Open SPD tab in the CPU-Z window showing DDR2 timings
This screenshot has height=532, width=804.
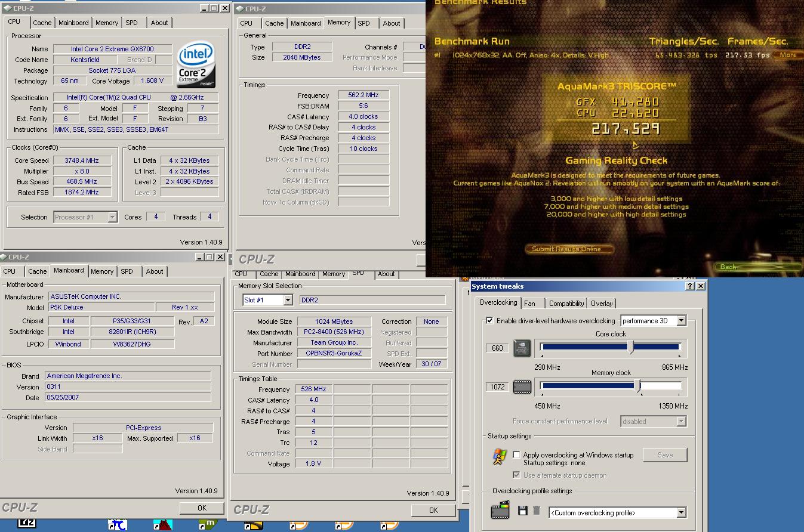click(364, 23)
